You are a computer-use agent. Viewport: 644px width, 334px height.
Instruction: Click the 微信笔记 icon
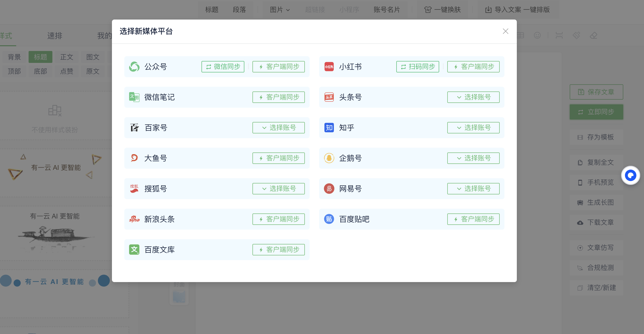134,97
